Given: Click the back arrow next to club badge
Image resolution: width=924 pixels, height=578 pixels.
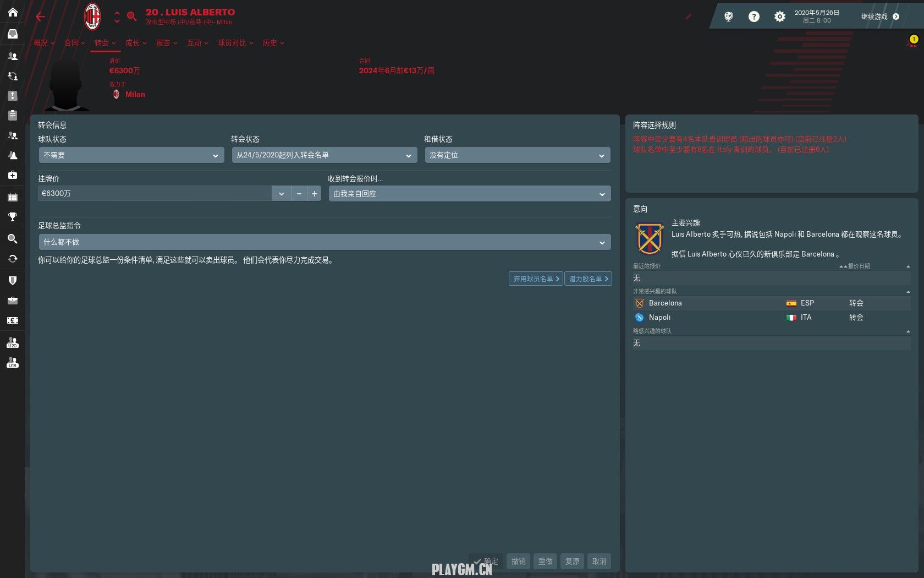Looking at the screenshot, I should pos(40,17).
